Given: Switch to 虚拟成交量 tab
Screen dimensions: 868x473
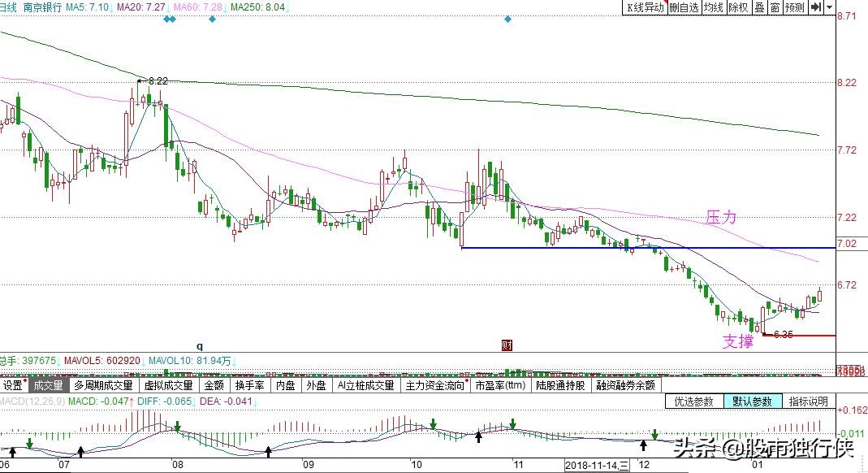Looking at the screenshot, I should pos(168,385).
